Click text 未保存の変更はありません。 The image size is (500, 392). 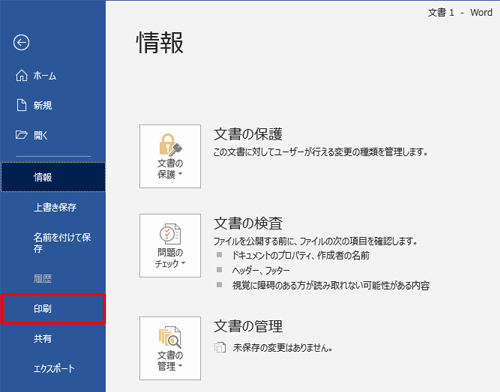click(282, 348)
